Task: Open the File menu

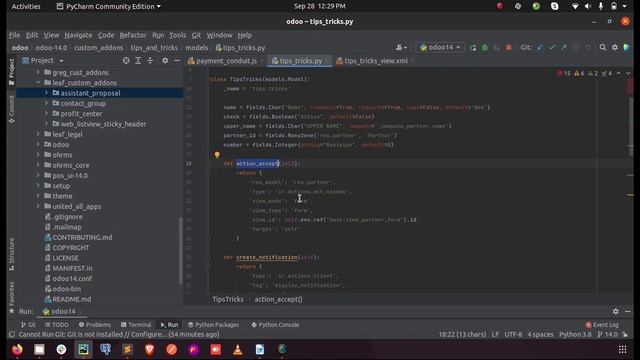Action: (x=14, y=35)
